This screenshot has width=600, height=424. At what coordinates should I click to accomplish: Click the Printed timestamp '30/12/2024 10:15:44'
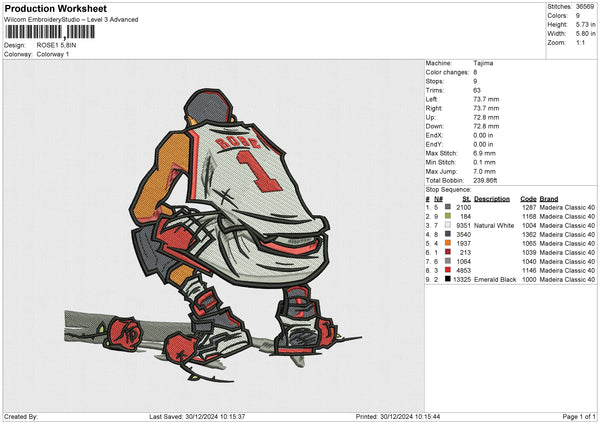coord(410,416)
